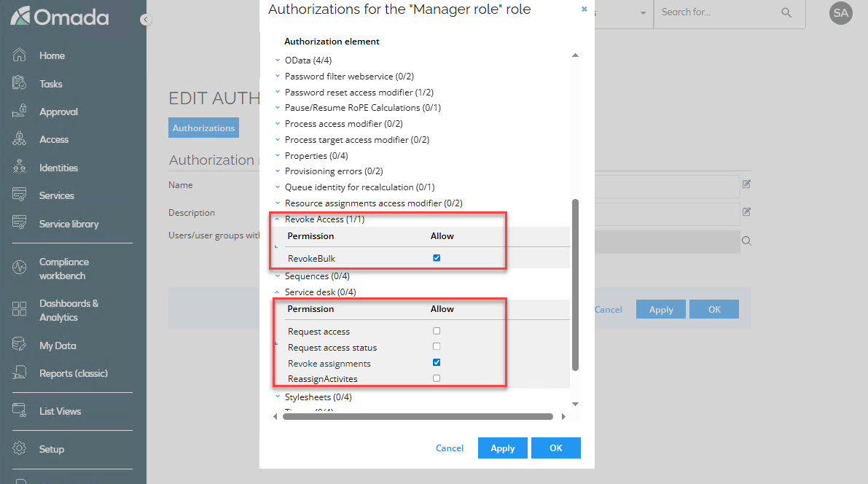Expand the Sequences authorization element
Viewport: 868px width, 484px height.
coord(277,276)
